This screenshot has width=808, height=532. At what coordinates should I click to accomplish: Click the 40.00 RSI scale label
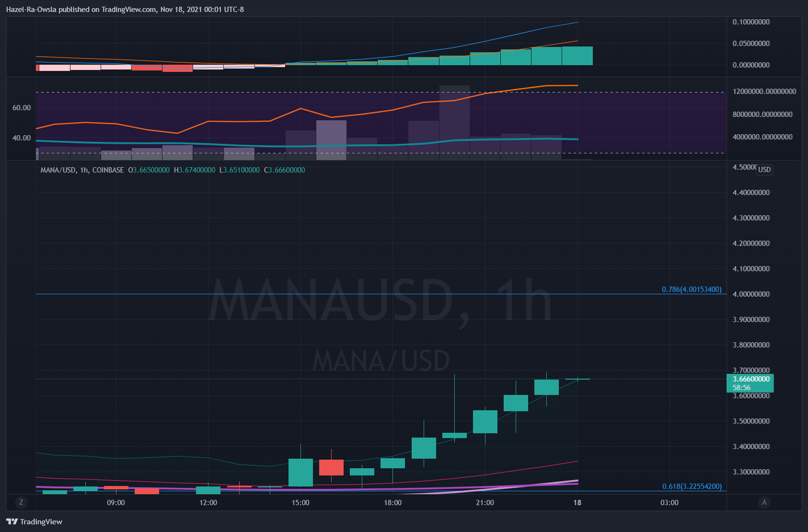[22, 138]
